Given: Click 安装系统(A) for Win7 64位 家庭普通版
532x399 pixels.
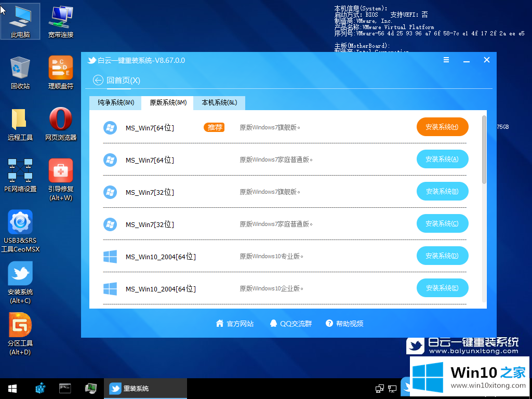Looking at the screenshot, I should tap(443, 159).
